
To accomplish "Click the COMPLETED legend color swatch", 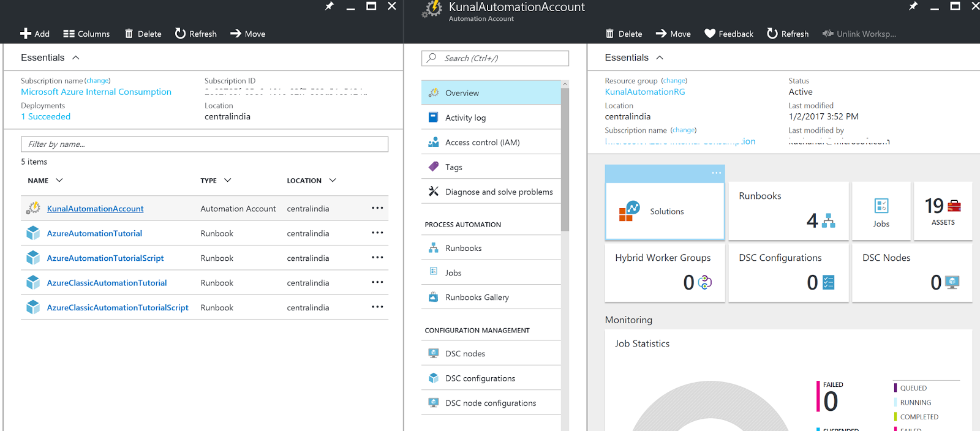I will point(895,417).
